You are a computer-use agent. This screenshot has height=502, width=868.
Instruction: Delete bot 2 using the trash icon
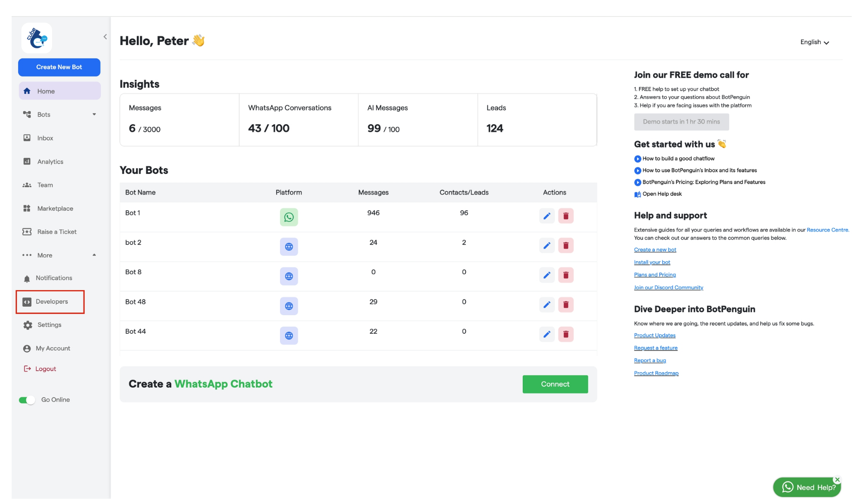click(566, 245)
